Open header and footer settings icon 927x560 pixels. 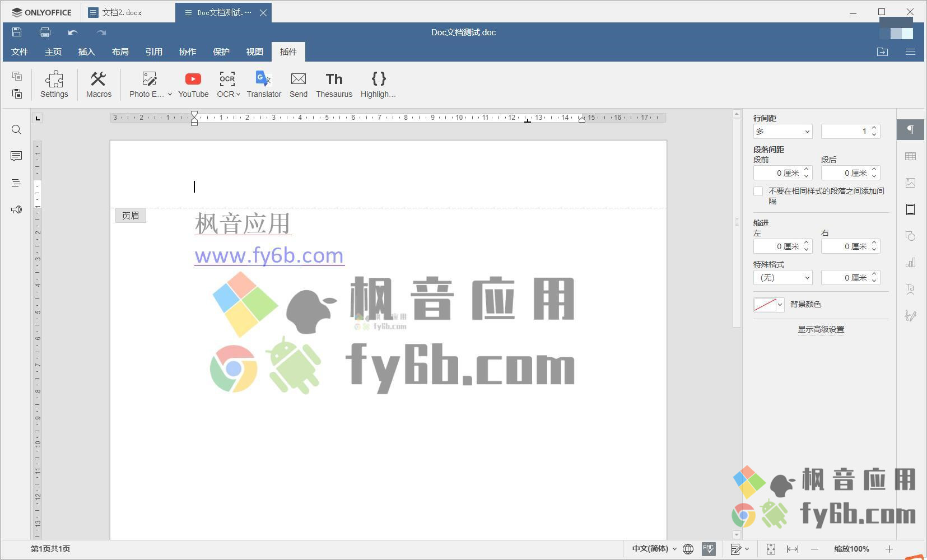click(x=911, y=209)
